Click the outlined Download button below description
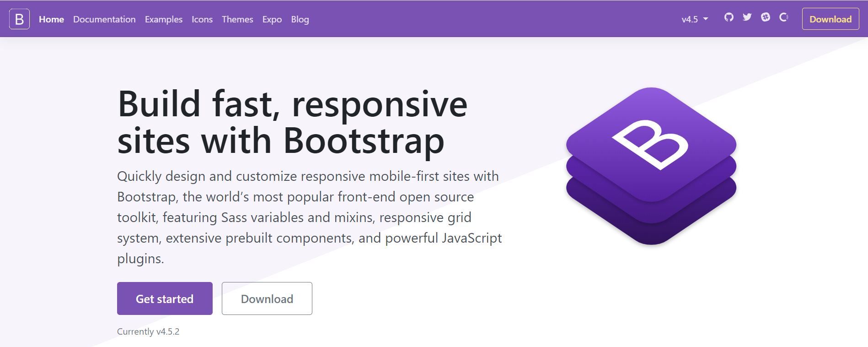The height and width of the screenshot is (347, 868). pyautogui.click(x=267, y=298)
